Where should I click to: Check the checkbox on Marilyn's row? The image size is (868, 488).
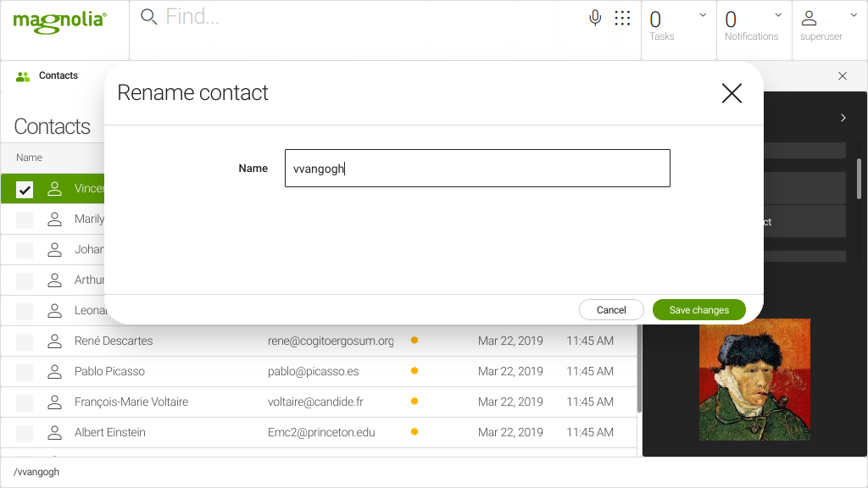pos(23,219)
